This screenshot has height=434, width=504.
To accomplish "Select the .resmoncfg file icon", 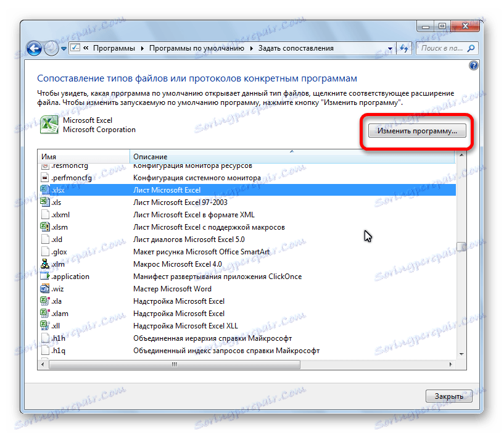I will [x=45, y=165].
